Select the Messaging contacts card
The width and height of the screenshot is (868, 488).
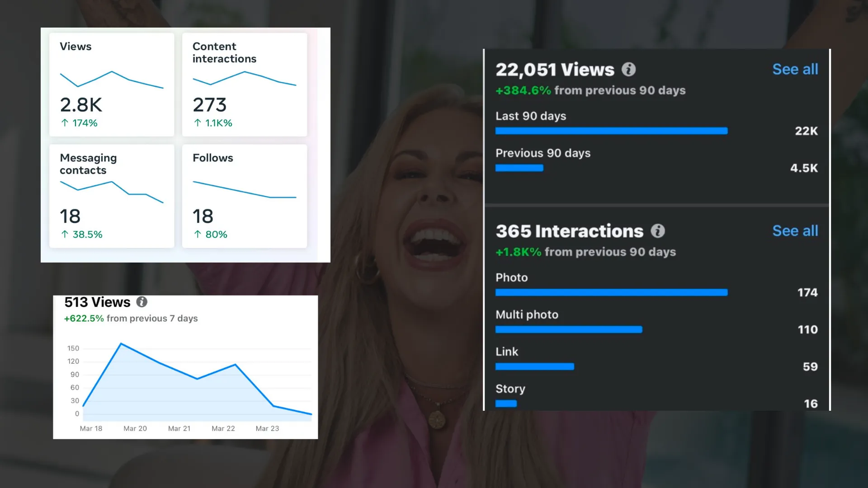[x=112, y=196]
